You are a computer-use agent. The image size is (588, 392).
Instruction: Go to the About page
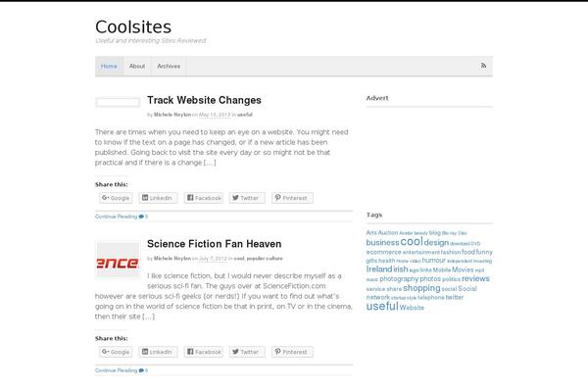point(137,66)
